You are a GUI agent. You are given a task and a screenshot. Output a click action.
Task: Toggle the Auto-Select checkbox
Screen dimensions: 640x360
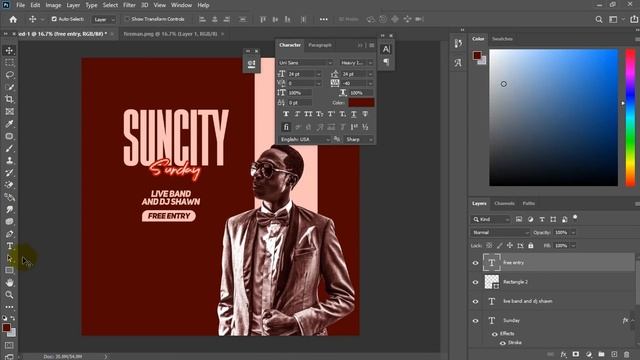pos(54,19)
